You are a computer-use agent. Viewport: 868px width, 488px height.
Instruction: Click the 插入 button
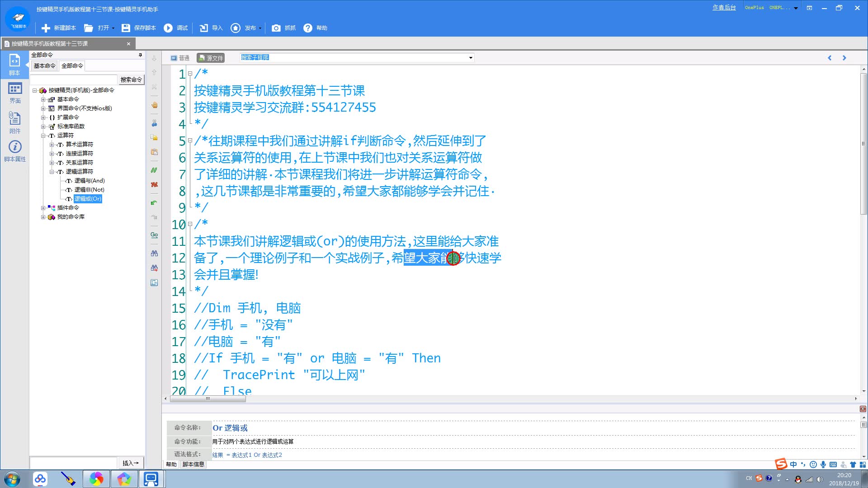coord(130,463)
